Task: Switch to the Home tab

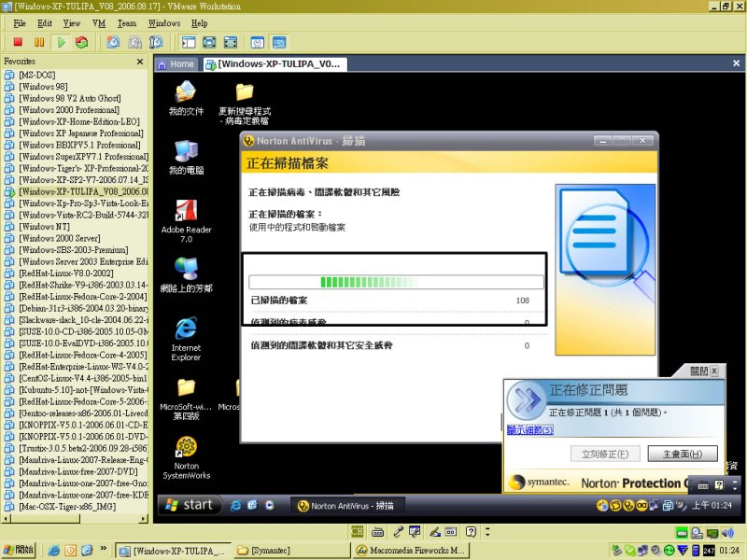Action: pos(176,63)
